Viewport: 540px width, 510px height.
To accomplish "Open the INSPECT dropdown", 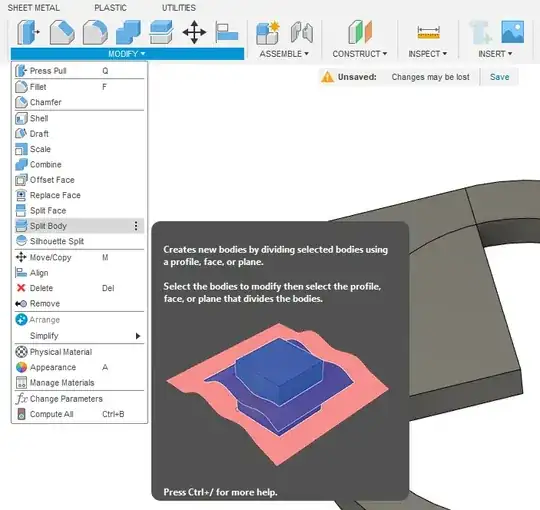I will click(427, 54).
